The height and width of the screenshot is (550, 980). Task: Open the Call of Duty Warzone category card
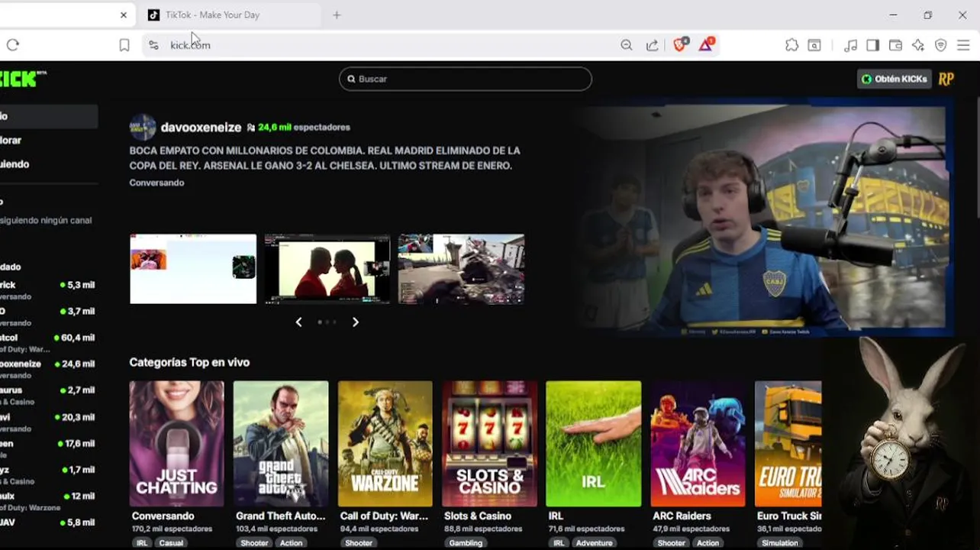tap(385, 444)
